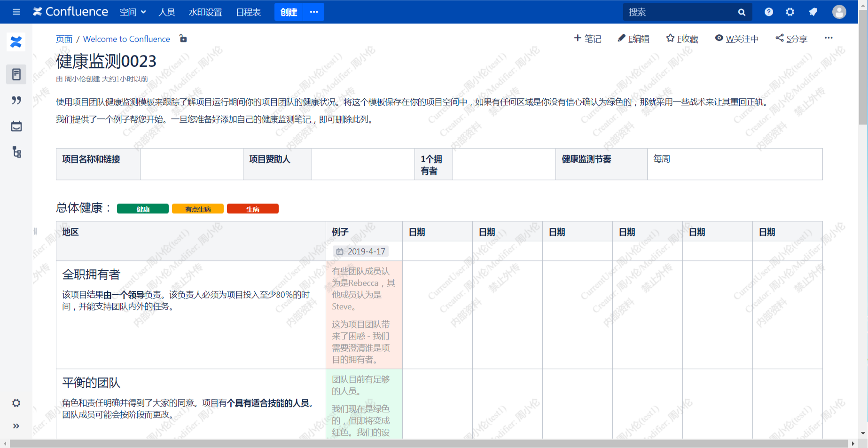This screenshot has width=868, height=448.
Task: Open the notifications icon in header
Action: coord(813,12)
